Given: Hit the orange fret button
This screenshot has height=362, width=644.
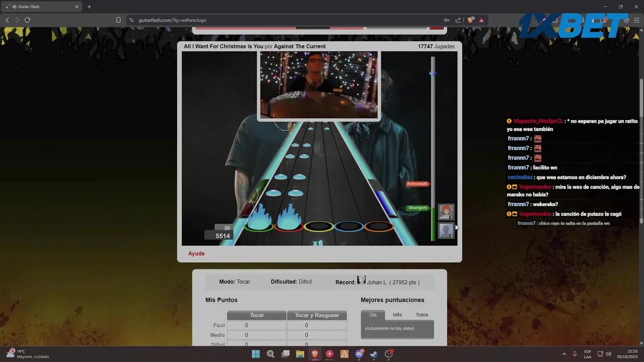Looking at the screenshot, I should point(378,227).
